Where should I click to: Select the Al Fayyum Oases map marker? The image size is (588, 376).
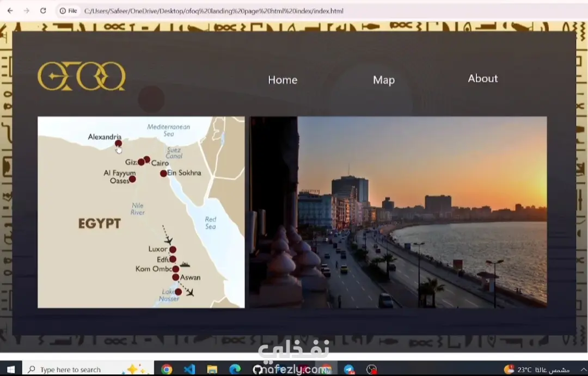click(x=132, y=179)
